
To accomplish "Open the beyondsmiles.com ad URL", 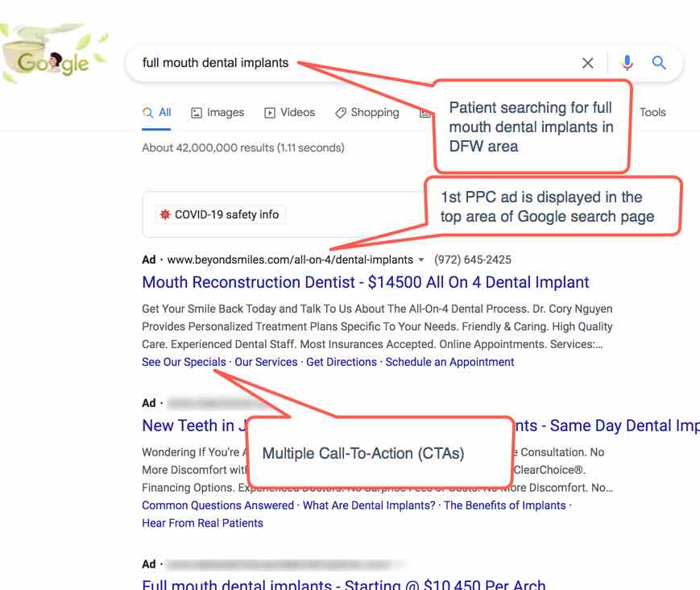I will (290, 260).
